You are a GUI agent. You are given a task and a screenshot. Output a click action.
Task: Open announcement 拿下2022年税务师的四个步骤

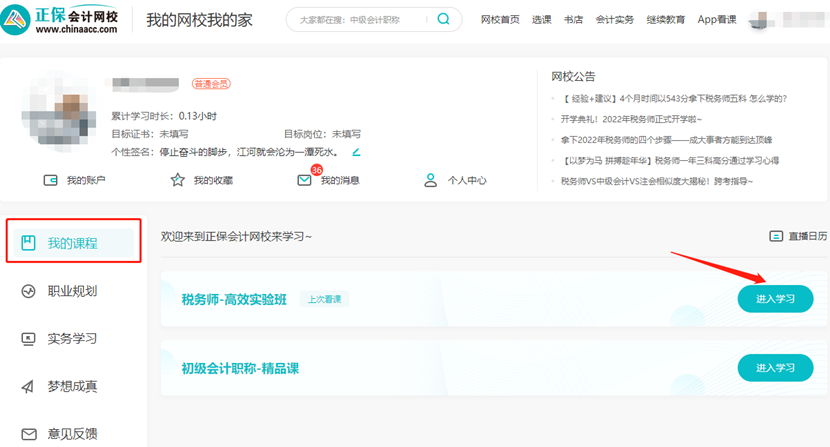coord(666,140)
